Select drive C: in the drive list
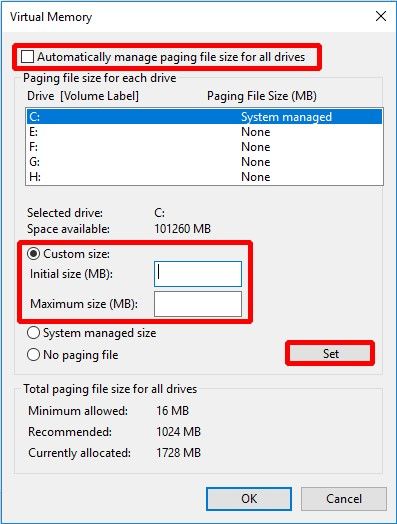Image resolution: width=397 pixels, height=524 pixels. (x=204, y=117)
